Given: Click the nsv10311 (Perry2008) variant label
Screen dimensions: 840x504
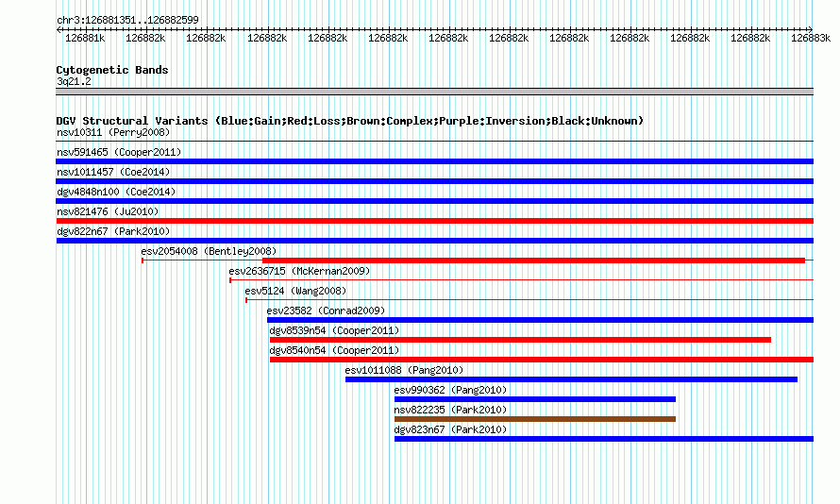Looking at the screenshot, I should point(113,132).
